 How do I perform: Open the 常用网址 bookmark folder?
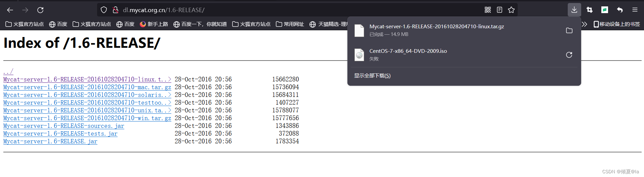click(x=290, y=24)
